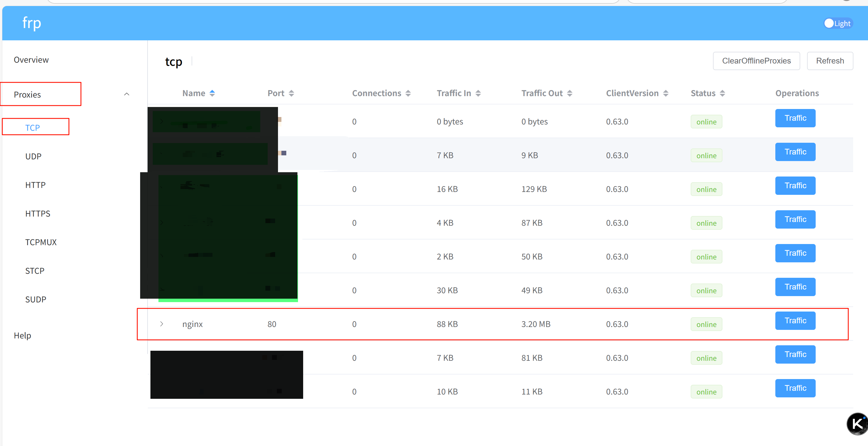This screenshot has width=868, height=446.
Task: Open the Help menu item
Action: coord(22,335)
